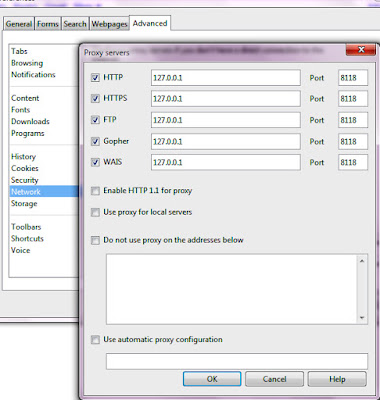Open Help for proxy servers

pyautogui.click(x=337, y=379)
